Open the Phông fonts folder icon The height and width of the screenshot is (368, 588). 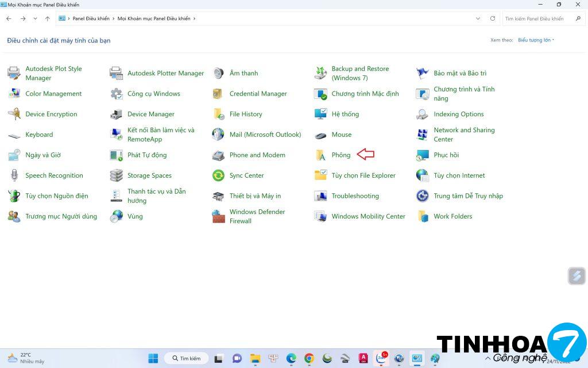click(x=320, y=155)
